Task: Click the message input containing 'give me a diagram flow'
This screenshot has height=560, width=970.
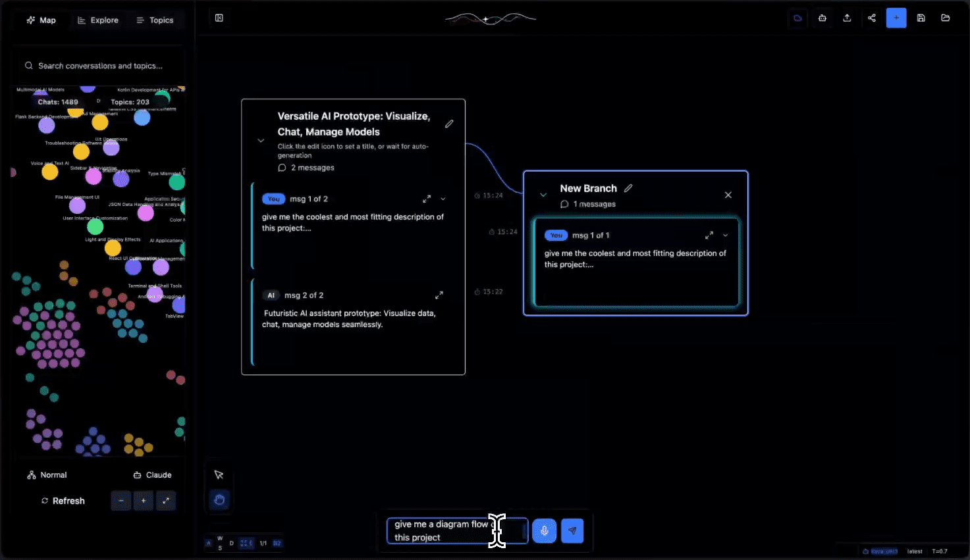Action: tap(457, 531)
